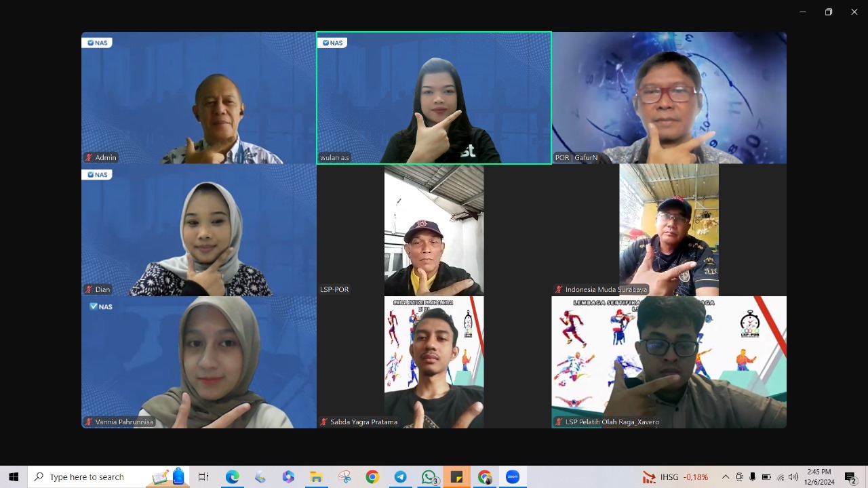Click the Wi-Fi network tray icon
The width and height of the screenshot is (868, 488).
click(x=780, y=477)
